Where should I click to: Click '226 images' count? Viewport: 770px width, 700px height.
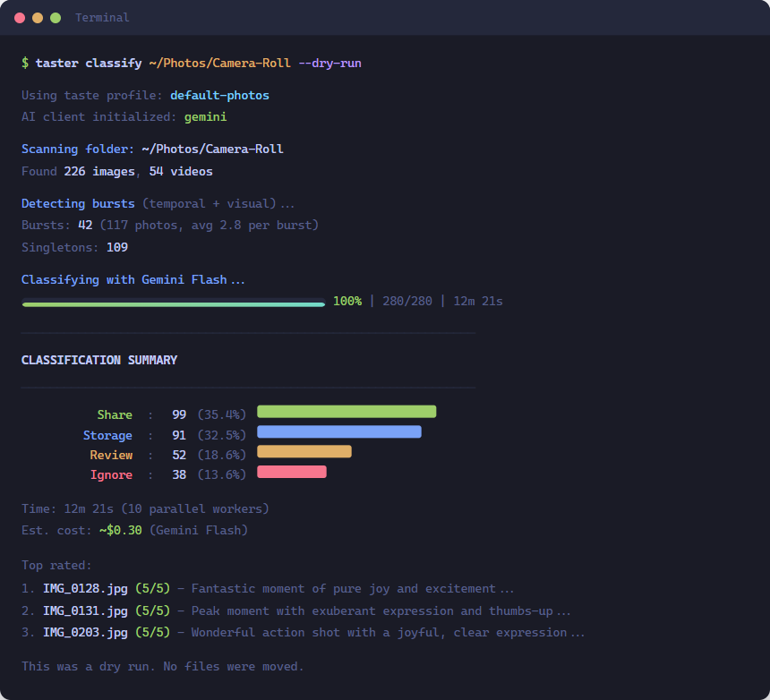pos(99,171)
